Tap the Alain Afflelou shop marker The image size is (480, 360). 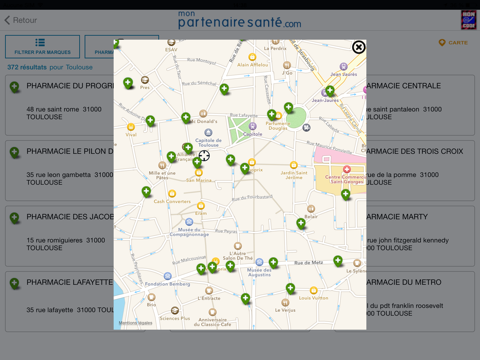[252, 57]
